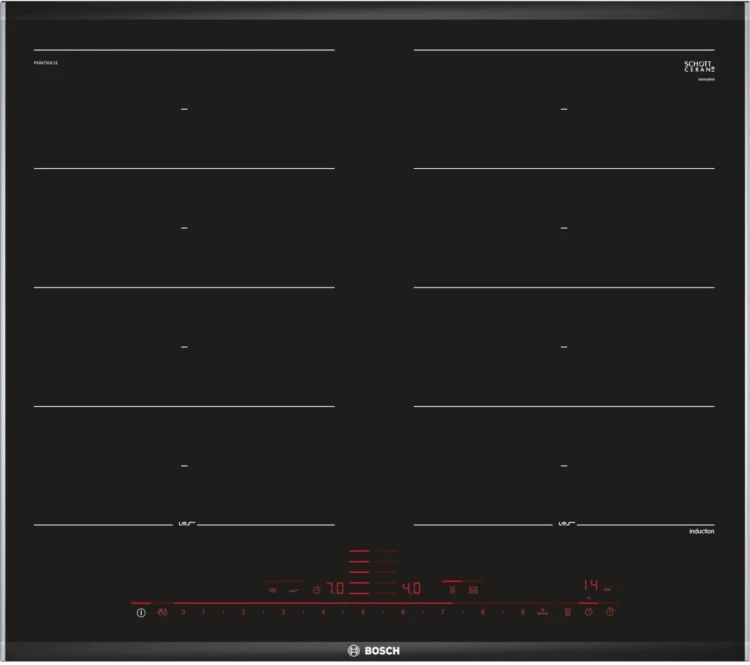Tap the frying sensor pan symbol
Image resolution: width=750 pixels, height=665 pixels.
click(294, 591)
